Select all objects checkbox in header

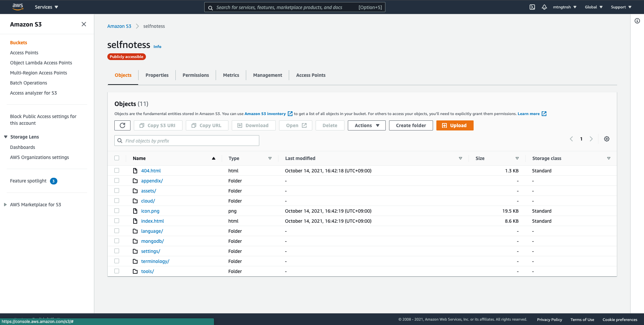tap(117, 158)
